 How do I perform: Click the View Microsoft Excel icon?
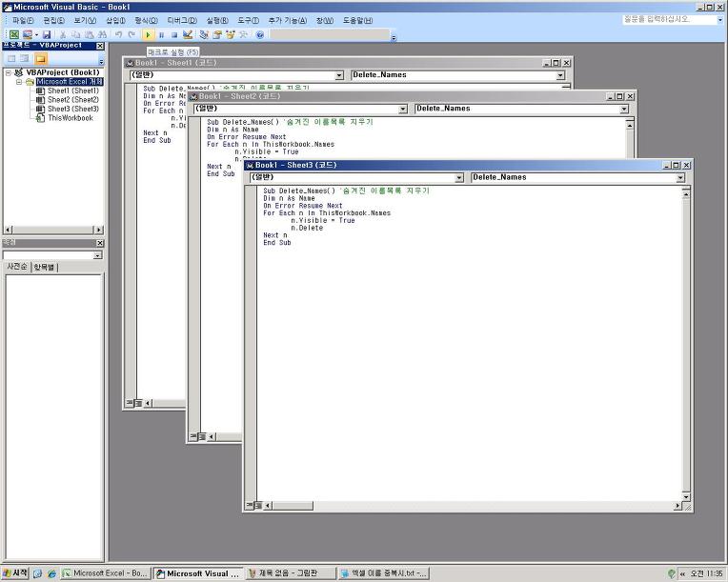pyautogui.click(x=14, y=34)
